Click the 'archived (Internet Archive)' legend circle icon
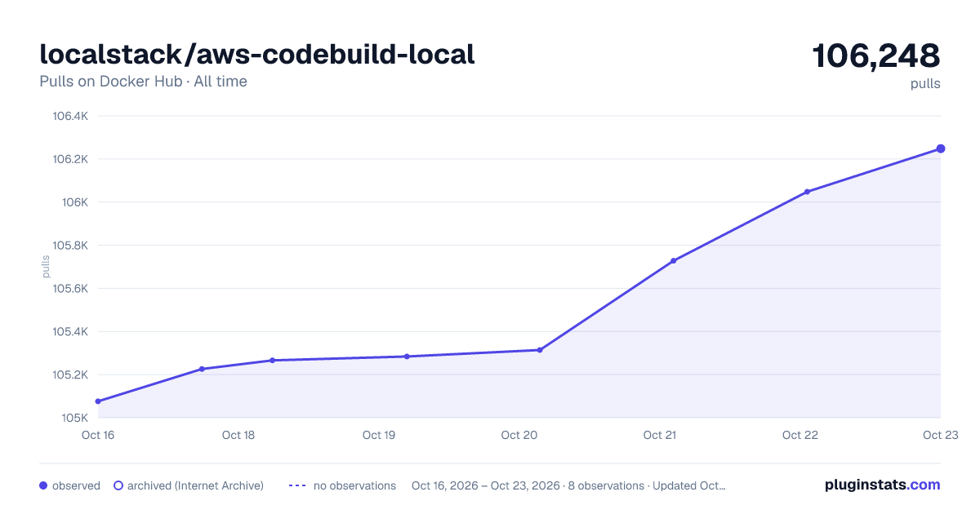 point(118,485)
